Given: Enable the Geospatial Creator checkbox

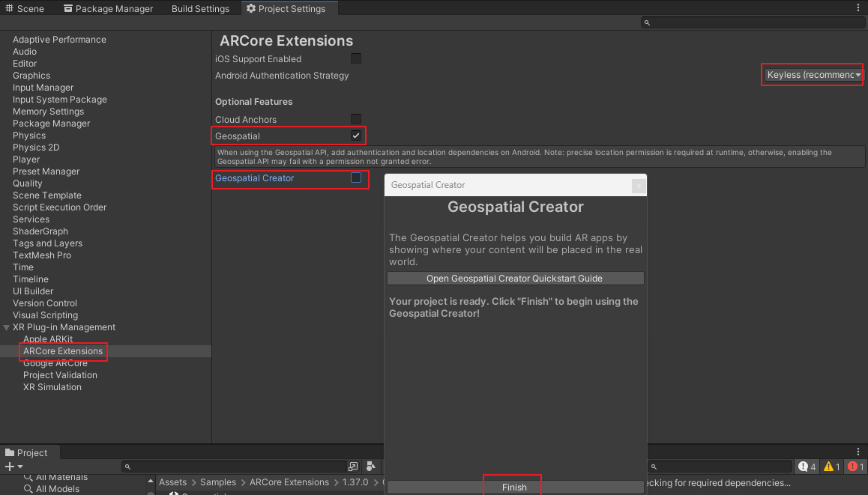Looking at the screenshot, I should [x=356, y=177].
